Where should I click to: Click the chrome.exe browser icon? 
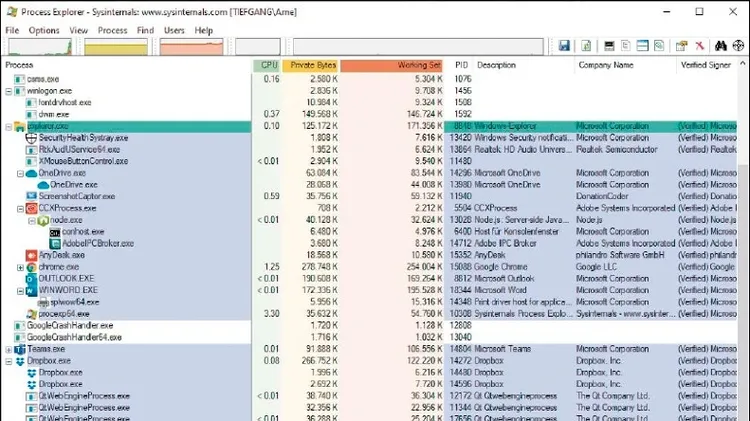point(31,267)
